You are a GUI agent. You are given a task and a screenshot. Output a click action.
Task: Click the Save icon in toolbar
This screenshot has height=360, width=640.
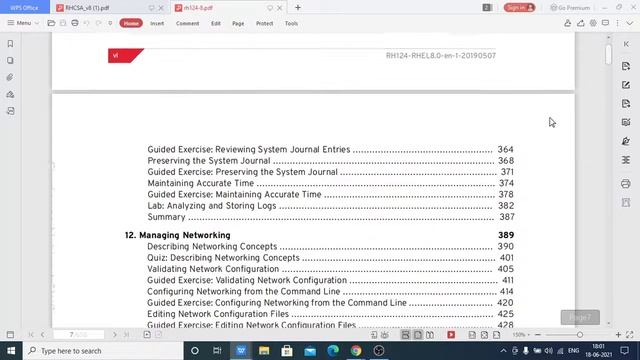coord(63,23)
